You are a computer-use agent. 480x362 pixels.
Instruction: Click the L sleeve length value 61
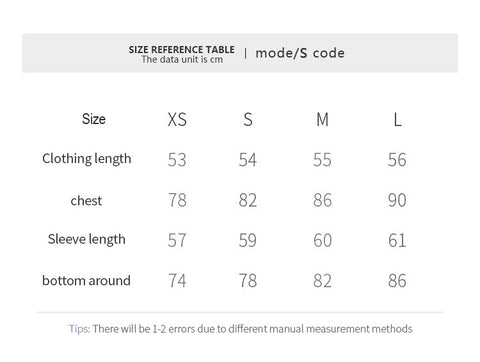(397, 240)
